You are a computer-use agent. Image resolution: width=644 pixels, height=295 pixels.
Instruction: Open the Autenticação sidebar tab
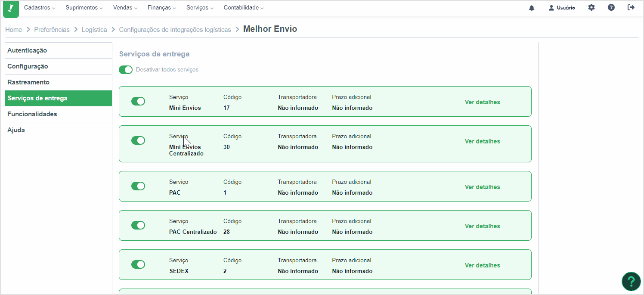(59, 50)
